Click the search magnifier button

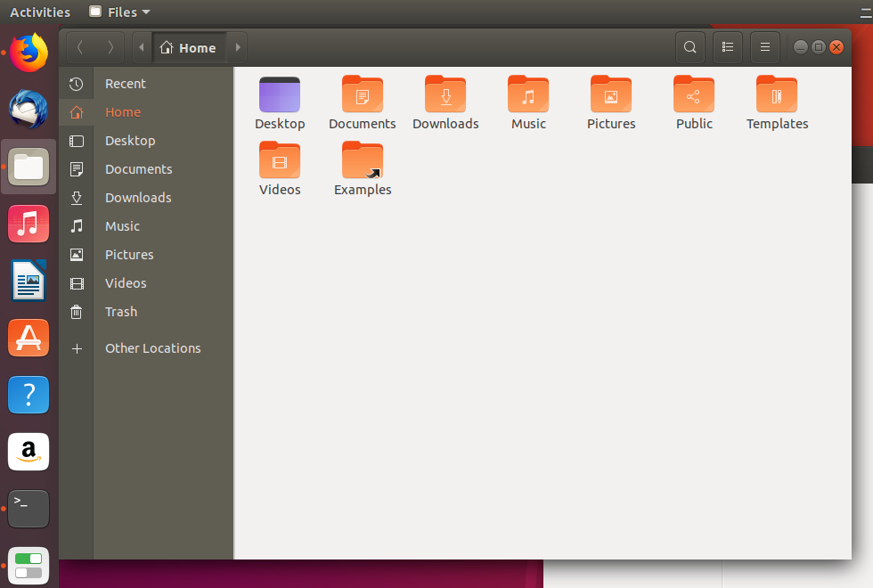click(689, 47)
